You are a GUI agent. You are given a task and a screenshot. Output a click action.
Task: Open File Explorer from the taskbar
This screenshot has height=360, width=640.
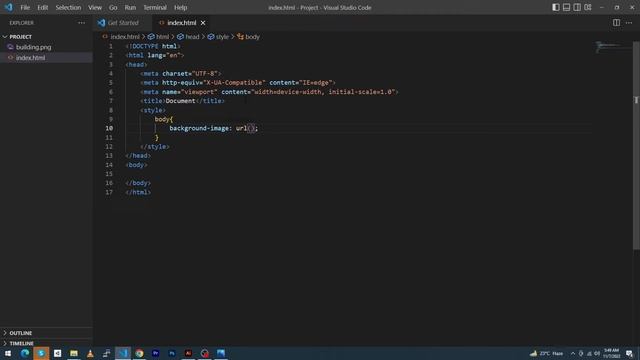pos(73,353)
